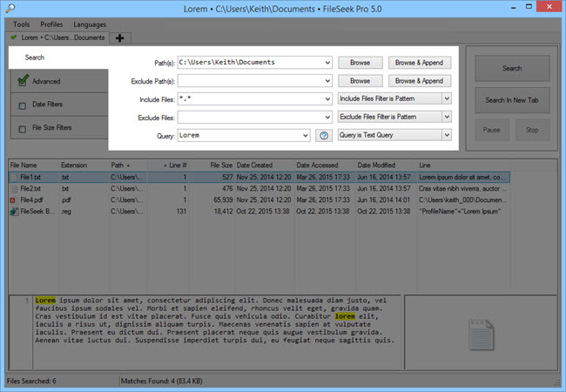The width and height of the screenshot is (566, 392).
Task: Click the document preview thumbnail icon
Action: pos(482,335)
